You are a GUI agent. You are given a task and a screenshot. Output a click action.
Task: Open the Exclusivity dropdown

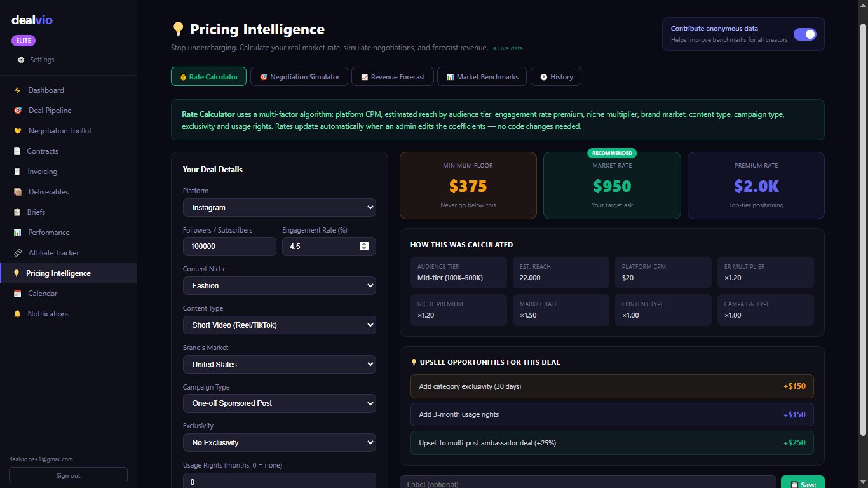point(279,442)
